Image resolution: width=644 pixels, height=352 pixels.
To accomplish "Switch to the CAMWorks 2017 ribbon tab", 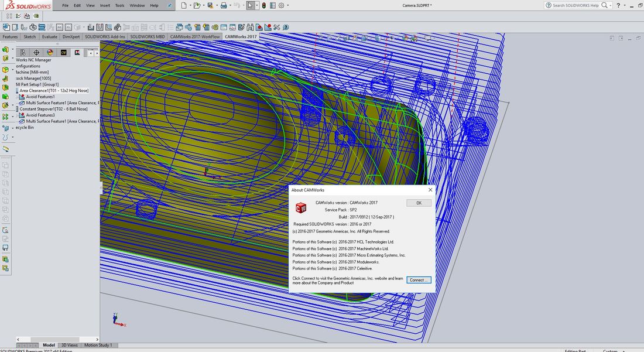I will [x=240, y=36].
